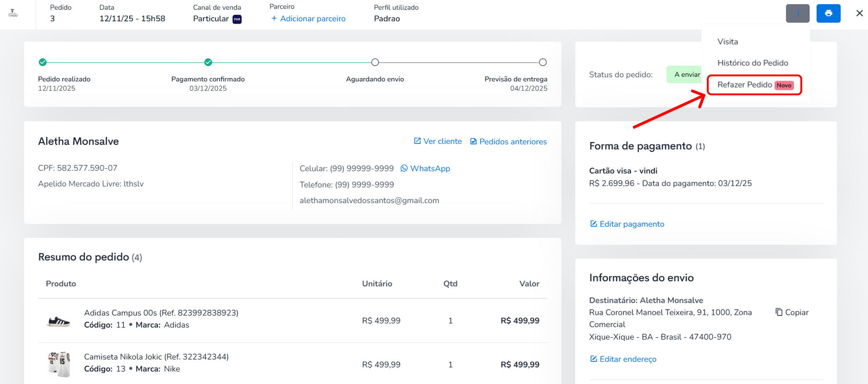Click the blue print order button
The width and height of the screenshot is (868, 384).
(829, 13)
